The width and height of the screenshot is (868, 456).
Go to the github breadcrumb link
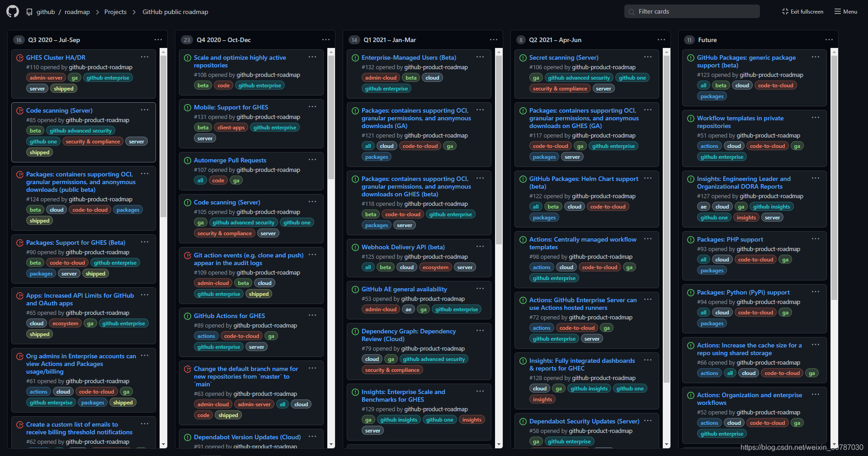click(46, 12)
